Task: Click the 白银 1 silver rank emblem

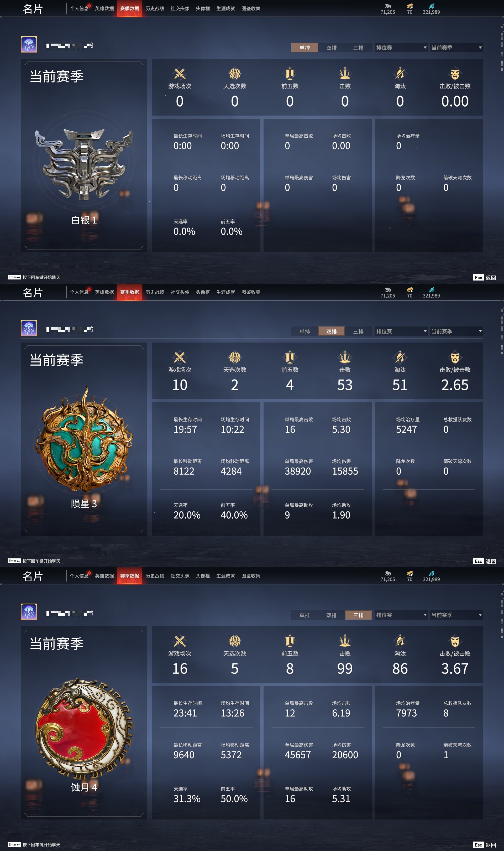Action: coord(84,164)
